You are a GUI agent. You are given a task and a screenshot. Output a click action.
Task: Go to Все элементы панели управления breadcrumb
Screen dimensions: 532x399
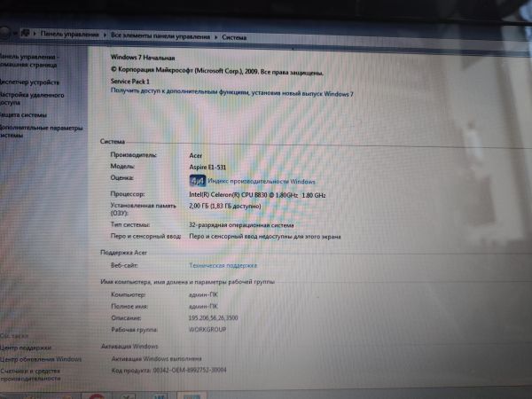[x=160, y=36]
